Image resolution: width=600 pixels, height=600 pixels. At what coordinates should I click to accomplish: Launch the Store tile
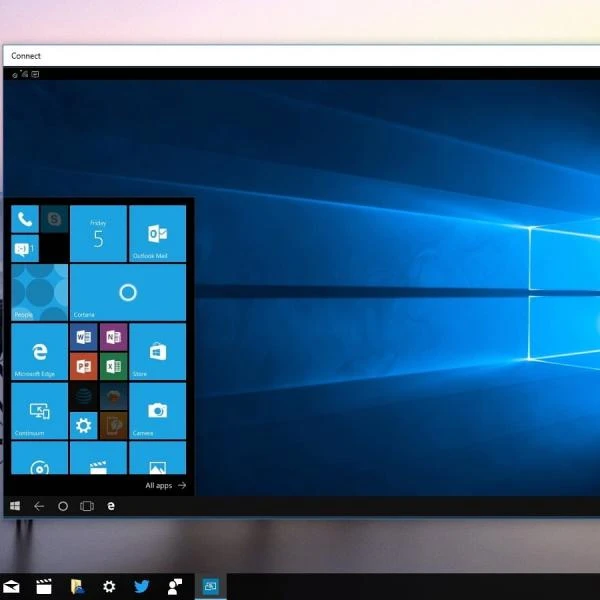pos(158,352)
